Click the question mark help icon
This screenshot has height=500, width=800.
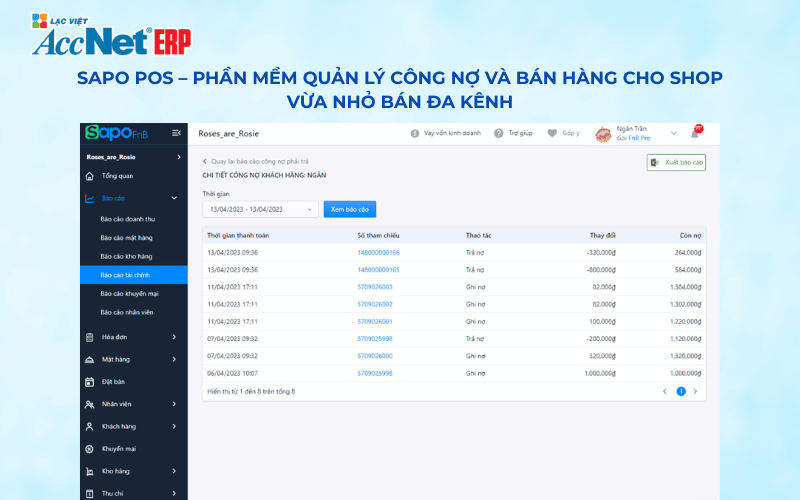click(x=498, y=133)
